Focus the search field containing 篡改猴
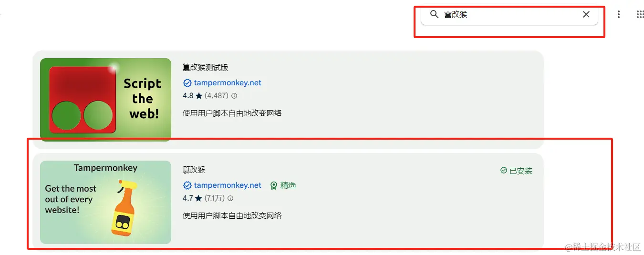This screenshot has height=255, width=644. point(509,14)
